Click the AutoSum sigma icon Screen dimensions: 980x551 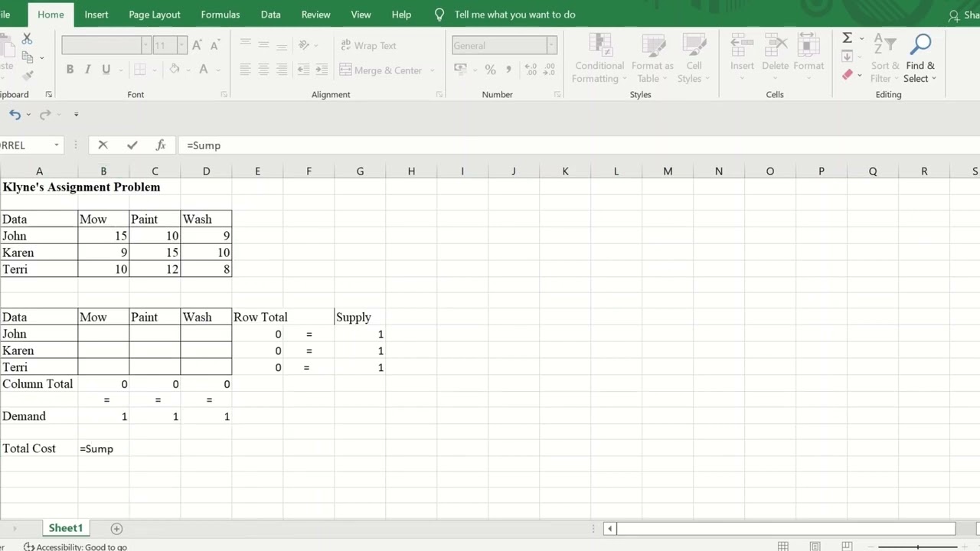pyautogui.click(x=847, y=38)
